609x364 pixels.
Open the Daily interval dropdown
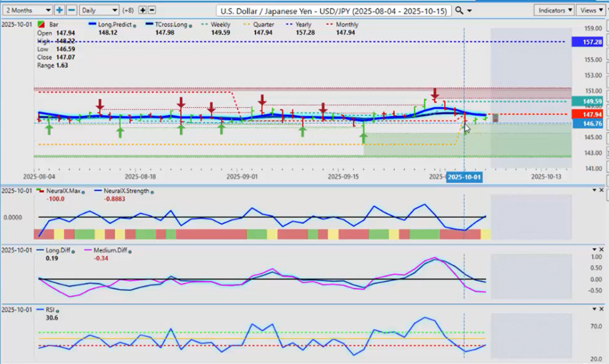pos(99,10)
